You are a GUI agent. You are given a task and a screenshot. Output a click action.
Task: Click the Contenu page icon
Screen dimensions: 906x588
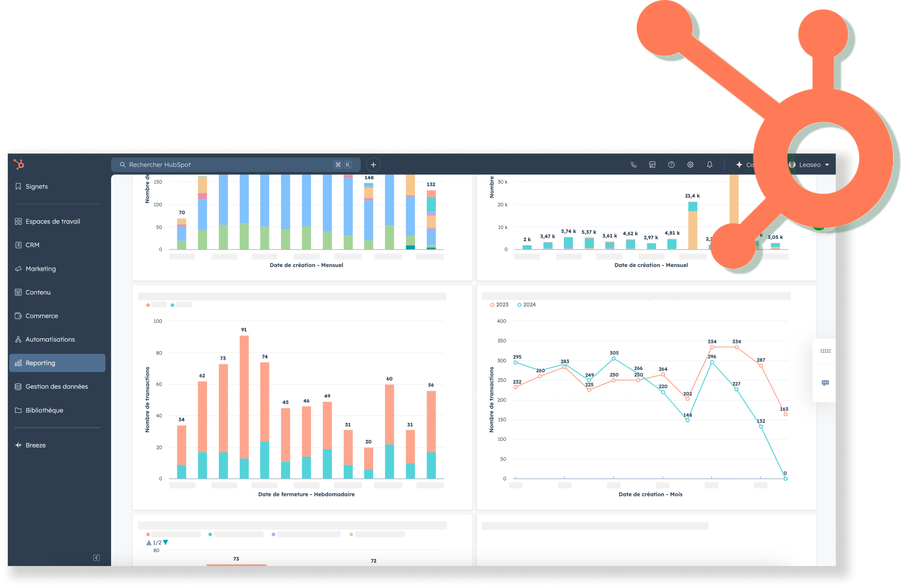[18, 292]
